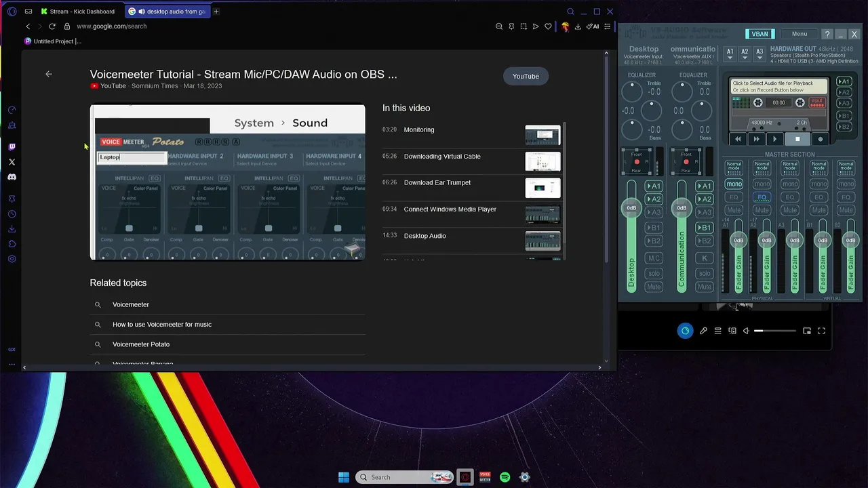The width and height of the screenshot is (868, 488).
Task: Jump to Desktop Audio chapter at 14:33
Action: coord(471,241)
